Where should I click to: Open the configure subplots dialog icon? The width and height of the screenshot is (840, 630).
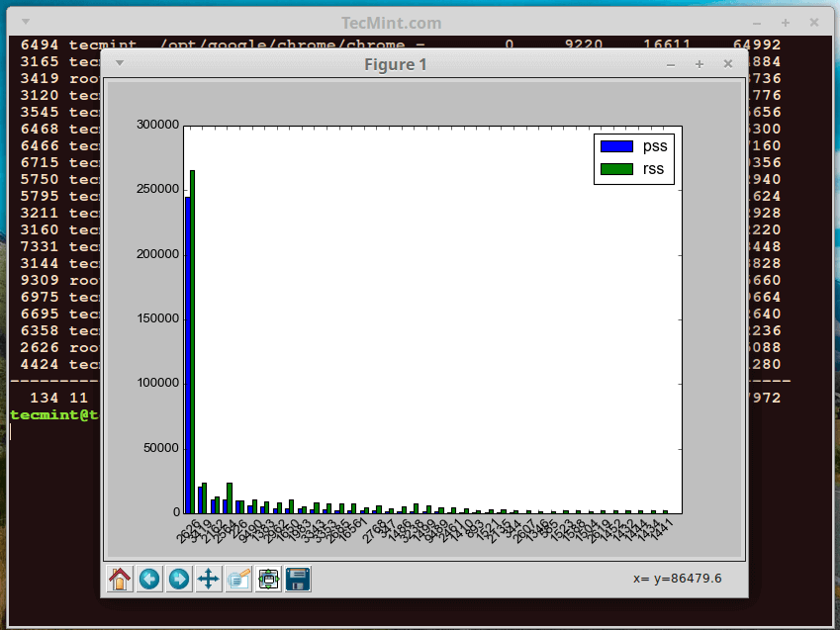pos(268,579)
